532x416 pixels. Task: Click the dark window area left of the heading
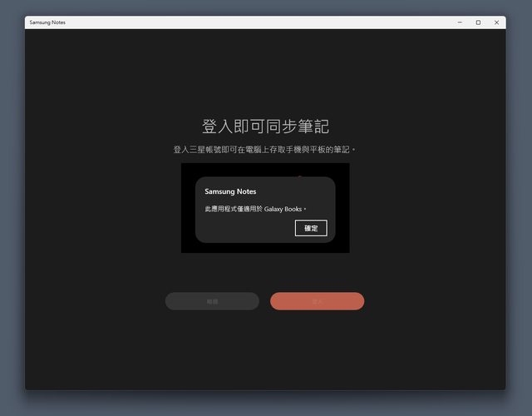[x=100, y=126]
